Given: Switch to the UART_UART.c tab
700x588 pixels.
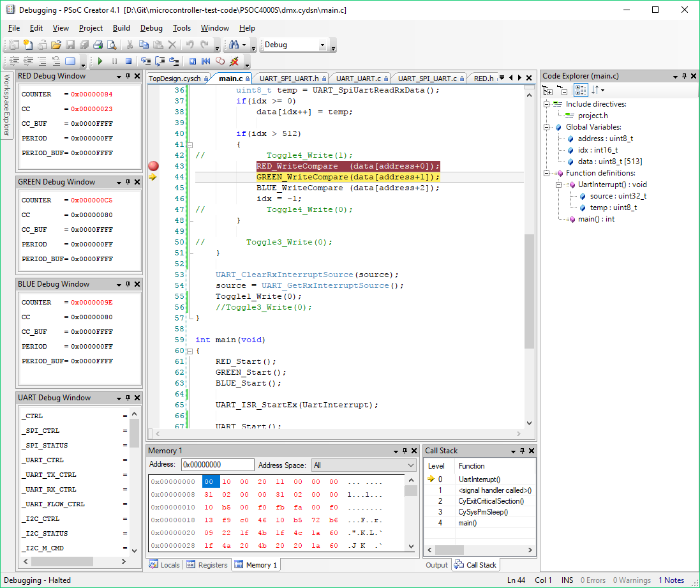Looking at the screenshot, I should (358, 79).
